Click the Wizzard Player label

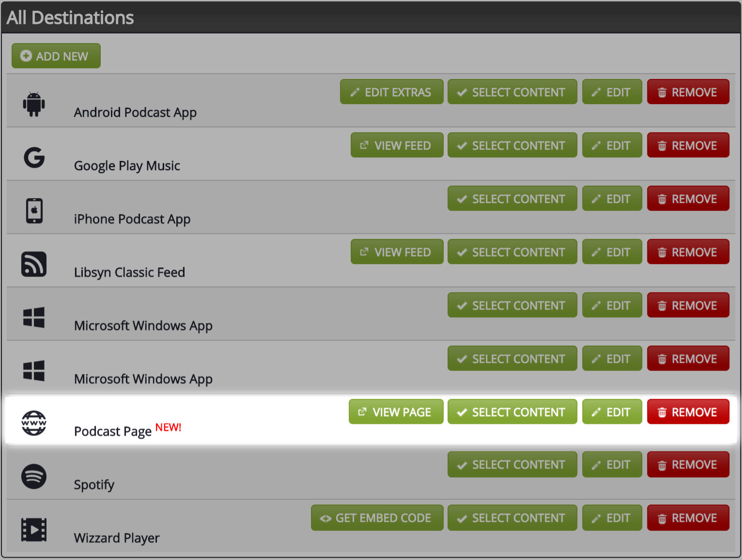(x=117, y=538)
